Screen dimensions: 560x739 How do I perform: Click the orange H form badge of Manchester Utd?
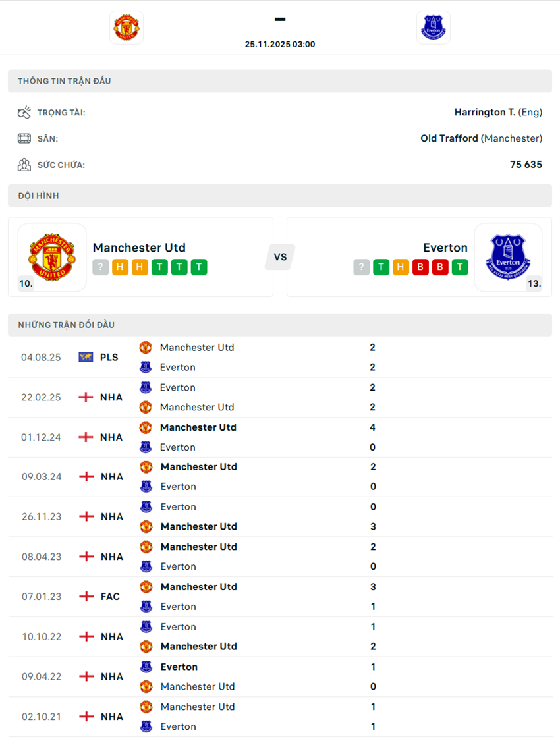point(120,267)
